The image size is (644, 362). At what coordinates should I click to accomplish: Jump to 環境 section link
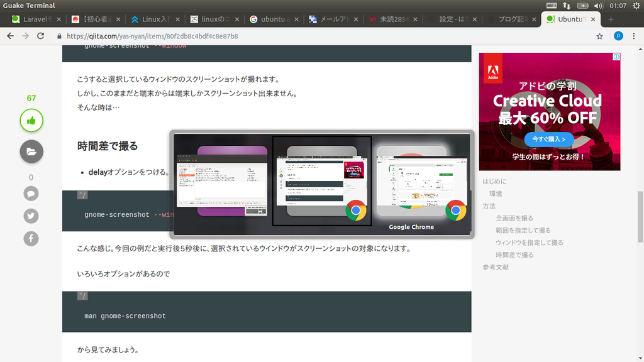(496, 194)
